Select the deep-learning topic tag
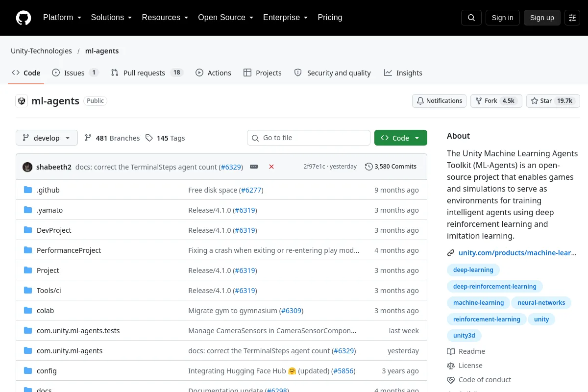 coord(473,269)
